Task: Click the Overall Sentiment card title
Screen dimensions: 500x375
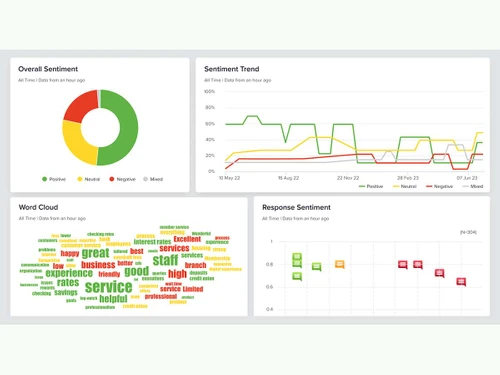Action: click(x=48, y=69)
